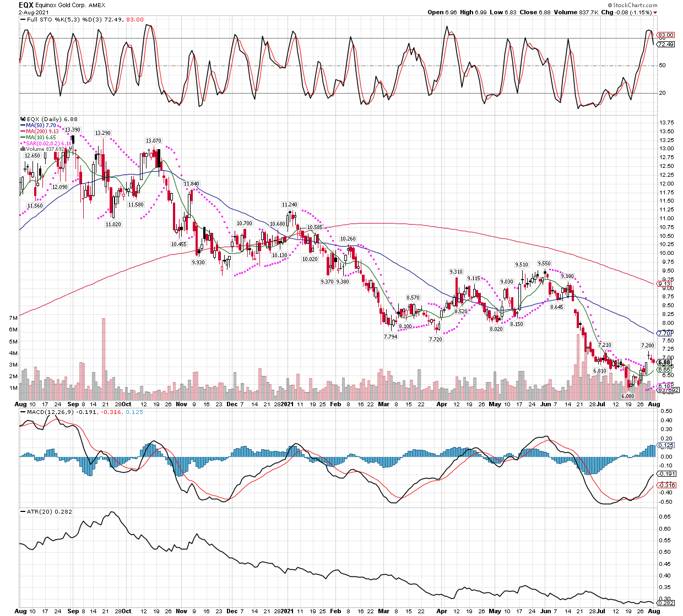Click the 9.550 peak price annotation

(544, 264)
